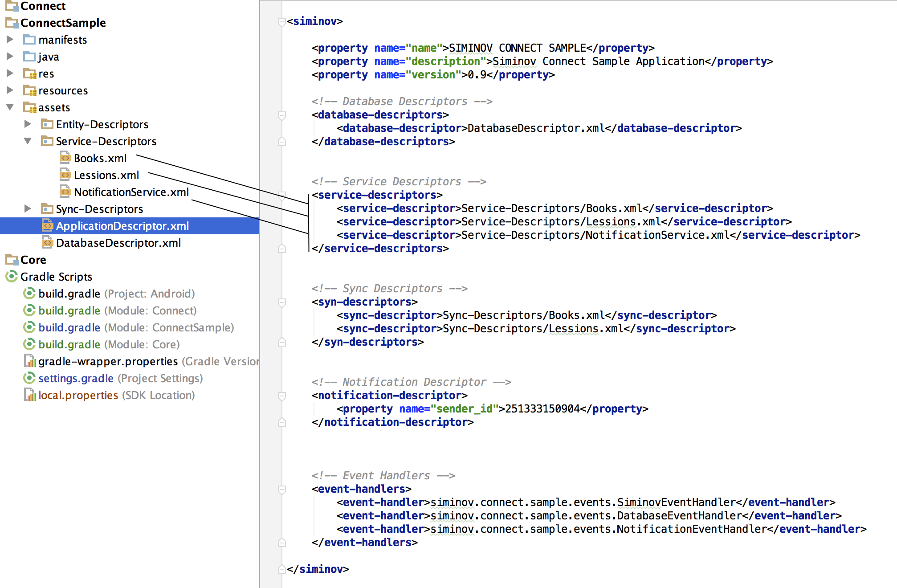The height and width of the screenshot is (588, 897).
Task: Expand the manifests folder
Action: (10, 39)
